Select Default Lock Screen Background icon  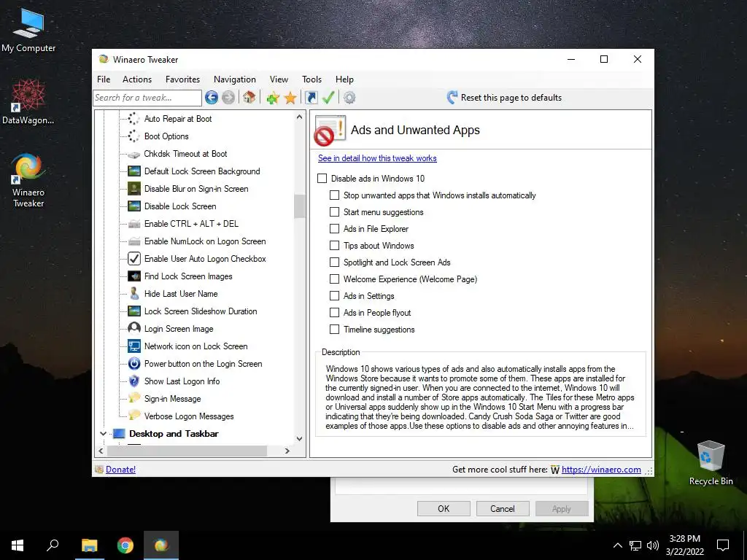[x=134, y=171]
